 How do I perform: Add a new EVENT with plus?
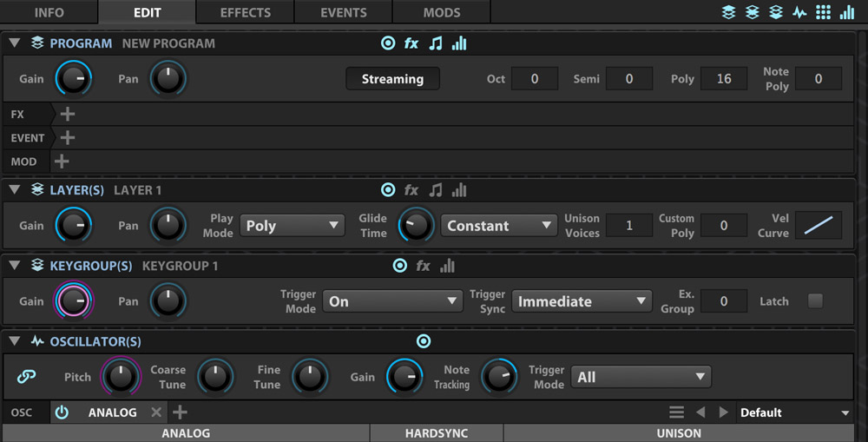68,137
